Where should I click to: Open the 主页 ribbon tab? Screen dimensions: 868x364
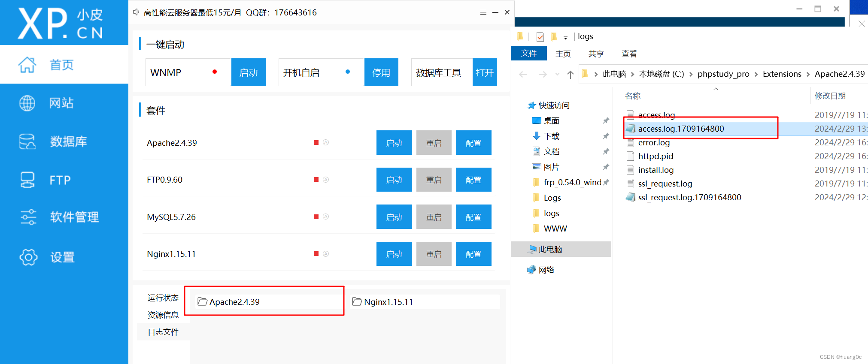tap(563, 54)
